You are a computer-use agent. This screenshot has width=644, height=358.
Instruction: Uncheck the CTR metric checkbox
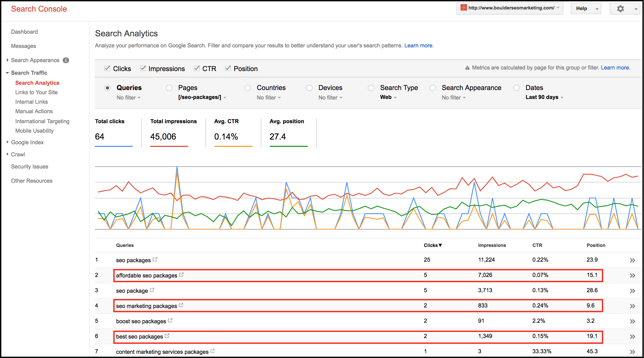pyautogui.click(x=197, y=68)
